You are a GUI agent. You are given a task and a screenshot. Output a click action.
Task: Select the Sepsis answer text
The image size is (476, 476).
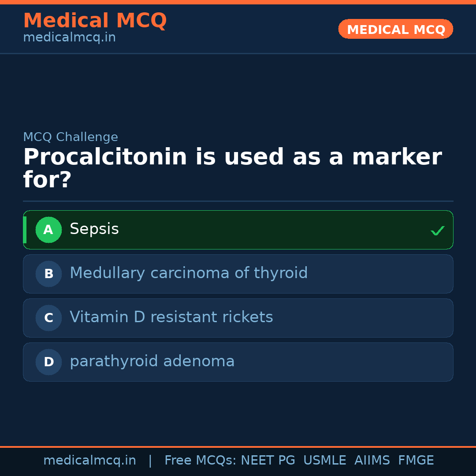click(x=94, y=229)
